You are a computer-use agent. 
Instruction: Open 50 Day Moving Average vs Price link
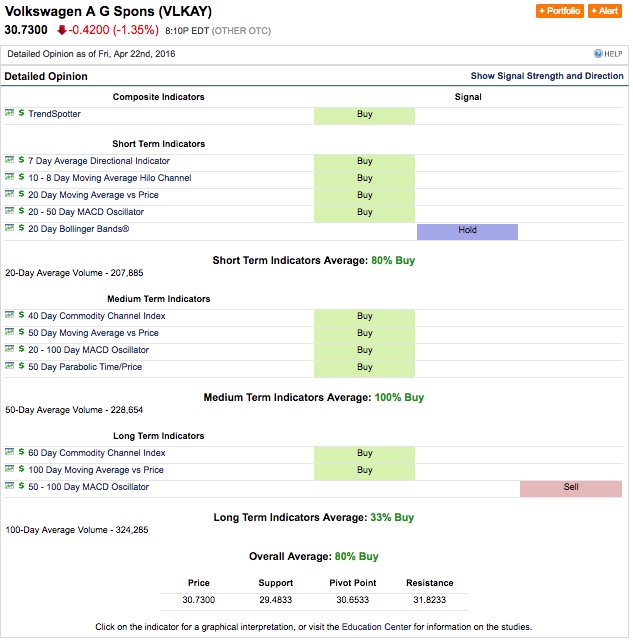click(93, 333)
